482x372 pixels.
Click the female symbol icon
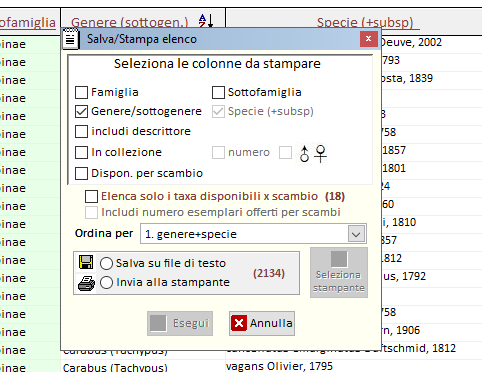(x=321, y=153)
